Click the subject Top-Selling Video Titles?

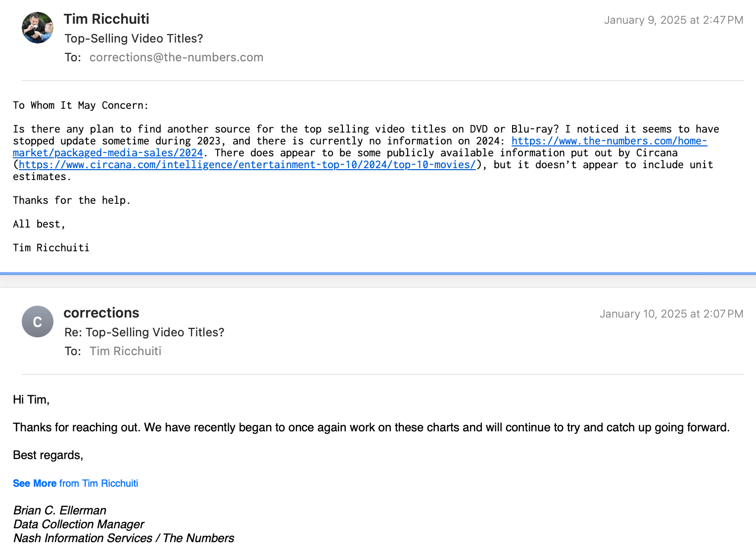coord(134,39)
